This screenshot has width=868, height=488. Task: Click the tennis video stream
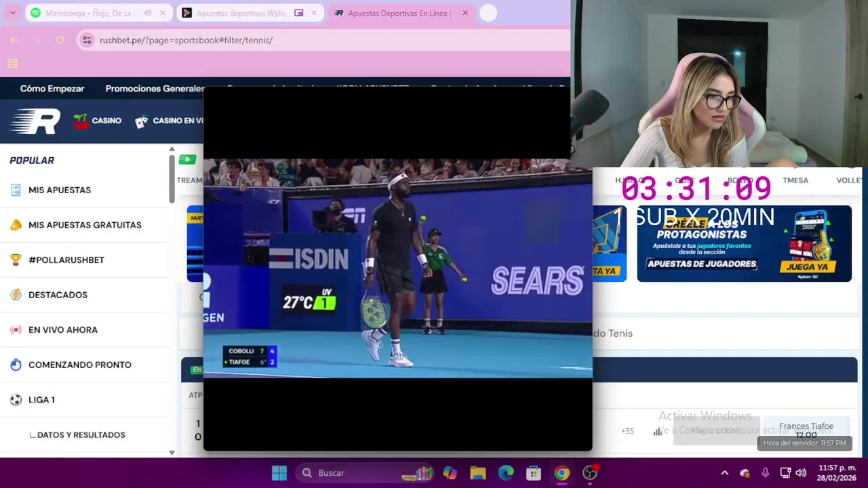coord(397,268)
